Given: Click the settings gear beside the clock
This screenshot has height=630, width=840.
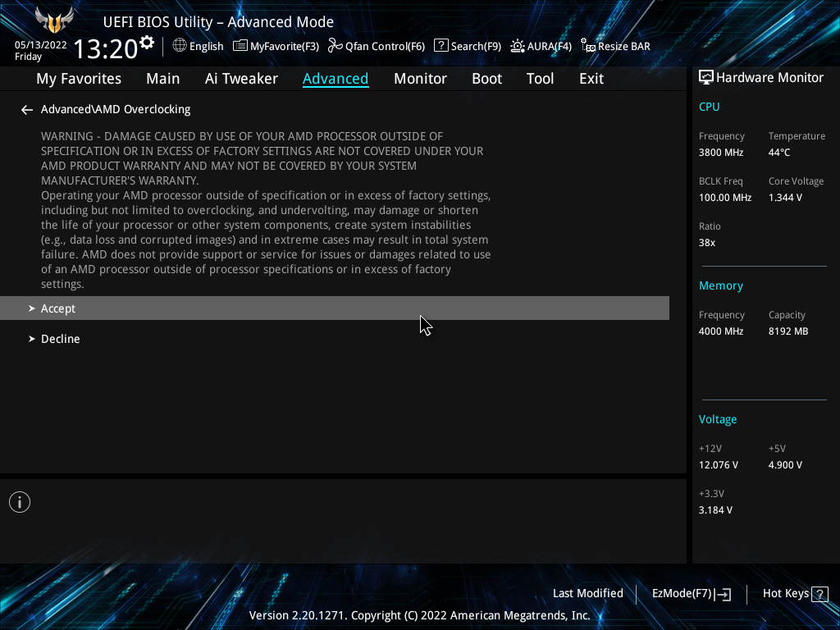Looking at the screenshot, I should (x=147, y=42).
